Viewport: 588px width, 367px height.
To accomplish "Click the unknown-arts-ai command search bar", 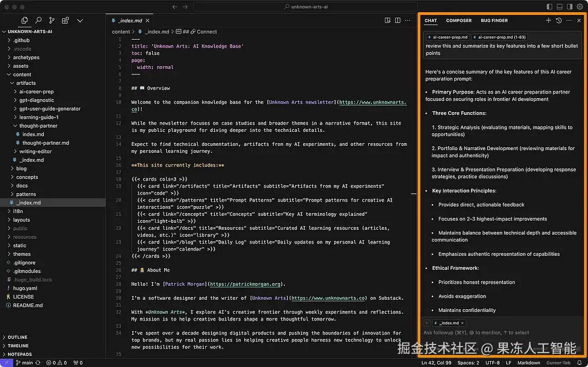I will click(x=305, y=7).
